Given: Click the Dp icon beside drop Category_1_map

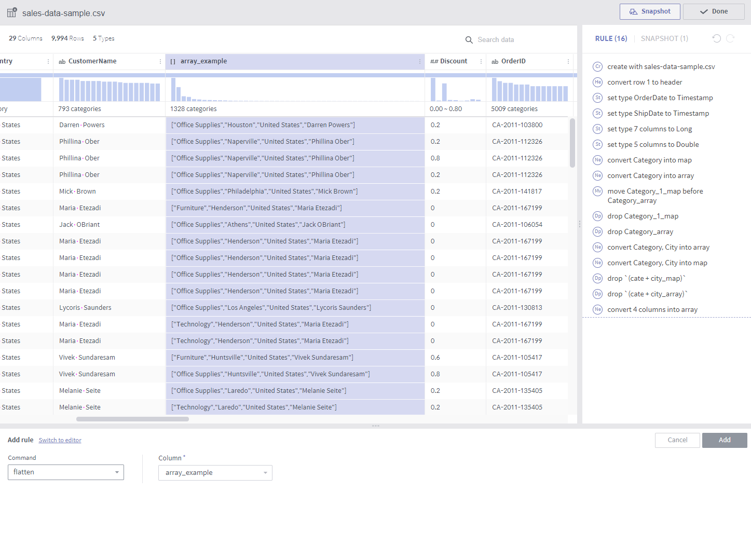Looking at the screenshot, I should coord(598,216).
